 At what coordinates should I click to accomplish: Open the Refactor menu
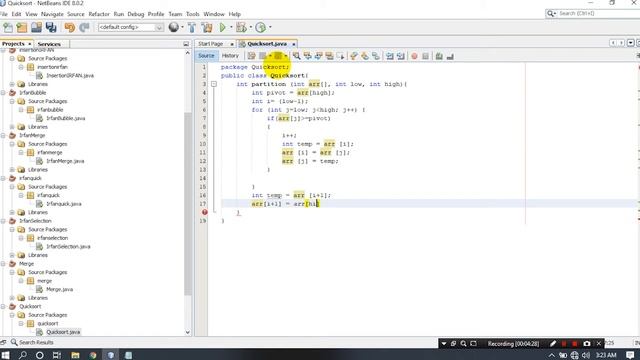tap(99, 14)
